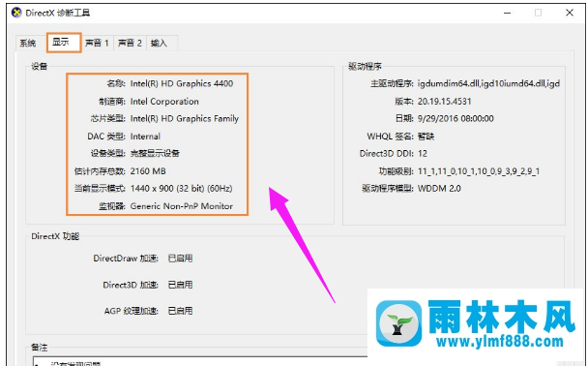Minimize the DirectX diagnostic window
Screen dimensions: 588x366
click(508, 13)
